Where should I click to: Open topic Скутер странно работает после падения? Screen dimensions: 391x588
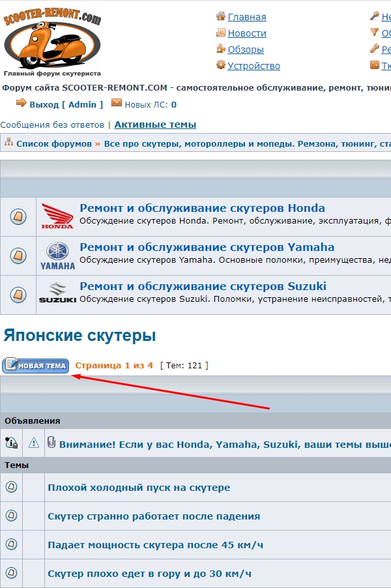point(154,516)
